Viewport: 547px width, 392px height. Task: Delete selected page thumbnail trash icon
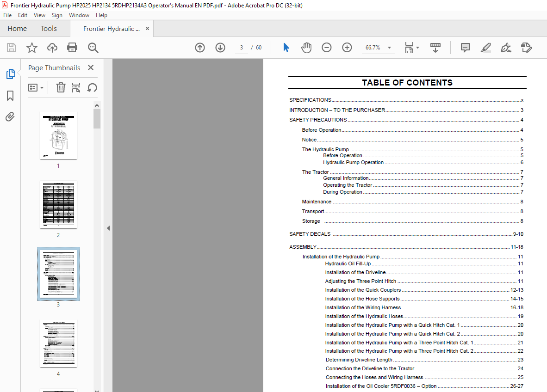pos(61,87)
